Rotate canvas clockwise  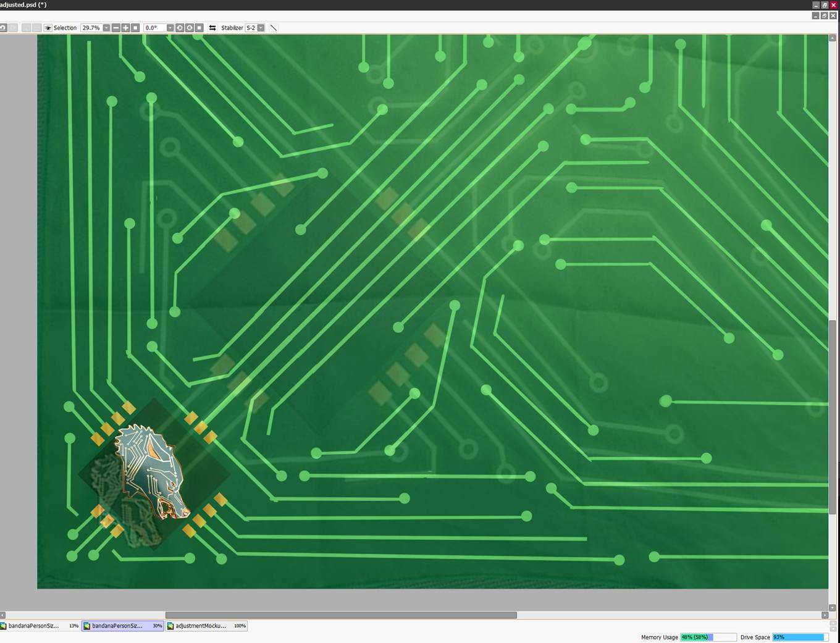click(x=190, y=28)
